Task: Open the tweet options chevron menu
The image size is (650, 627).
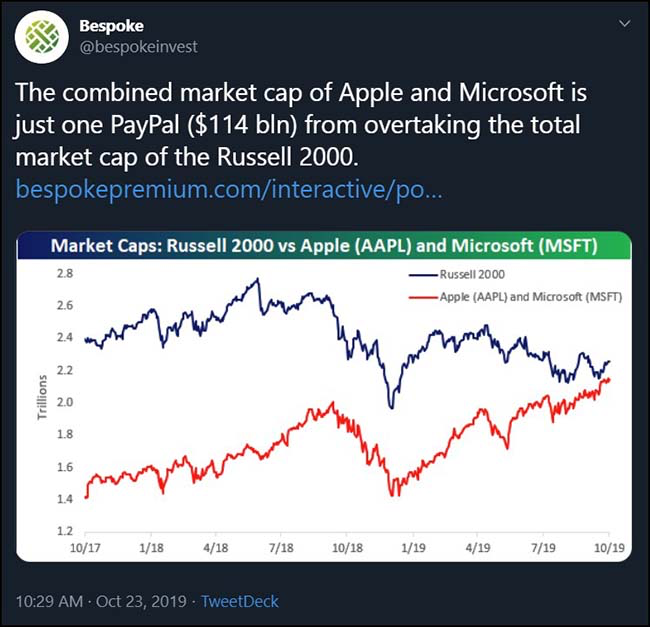Action: pos(624,24)
